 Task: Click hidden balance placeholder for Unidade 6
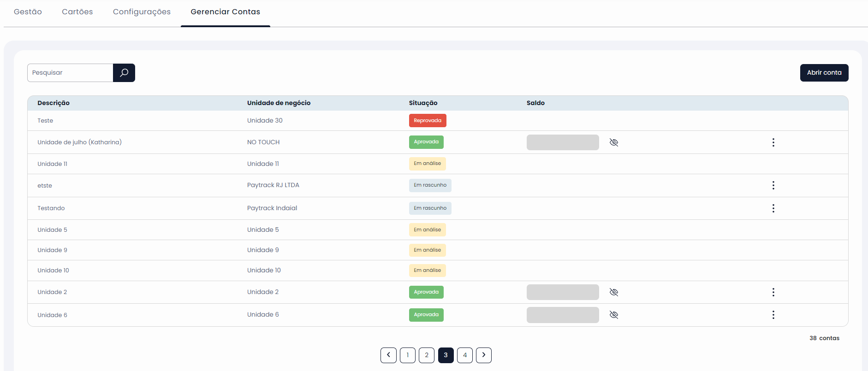pos(563,315)
